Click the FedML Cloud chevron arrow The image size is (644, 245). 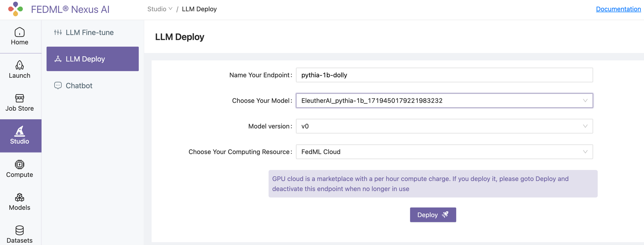(x=585, y=152)
